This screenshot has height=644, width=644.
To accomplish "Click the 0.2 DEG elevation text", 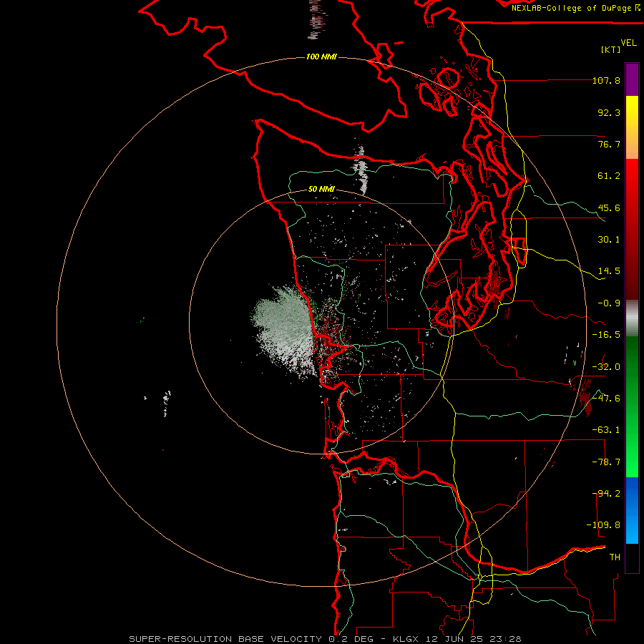I will tap(351, 639).
